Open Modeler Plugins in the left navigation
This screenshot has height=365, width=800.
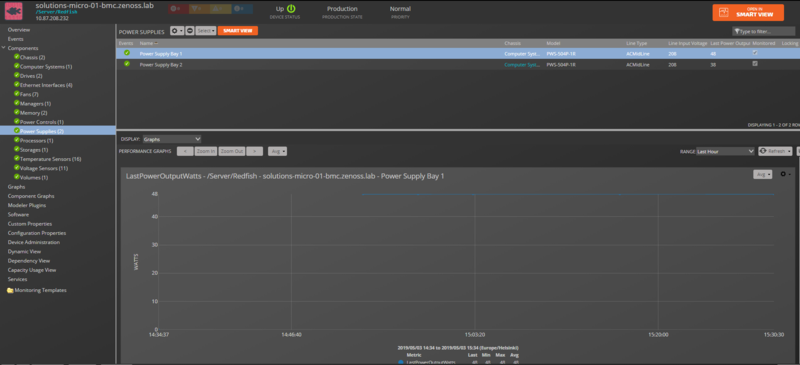click(x=27, y=205)
